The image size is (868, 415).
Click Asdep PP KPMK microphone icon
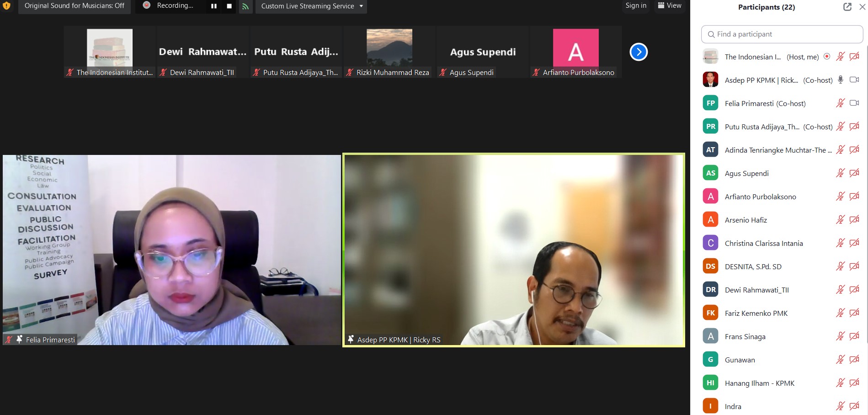tap(840, 80)
